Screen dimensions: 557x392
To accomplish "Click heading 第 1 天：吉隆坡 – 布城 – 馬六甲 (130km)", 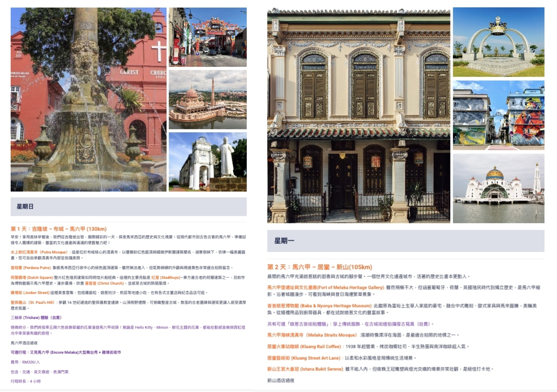I will (59, 229).
